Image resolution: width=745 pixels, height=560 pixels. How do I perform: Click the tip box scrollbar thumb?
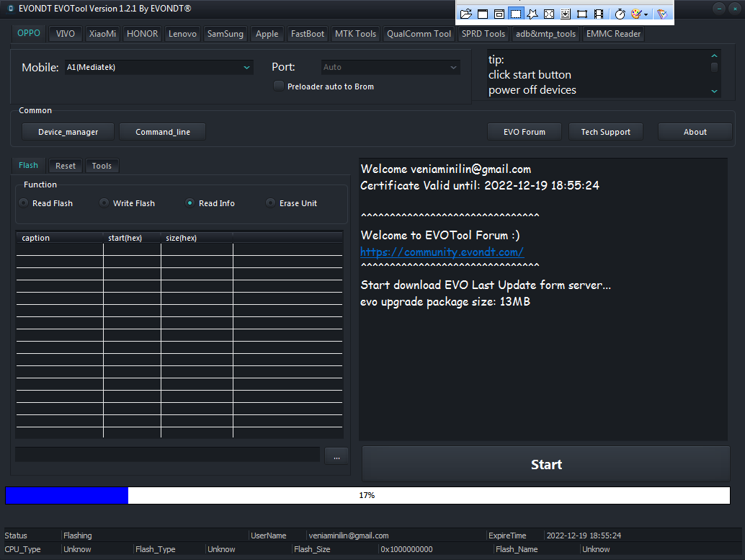click(x=714, y=67)
